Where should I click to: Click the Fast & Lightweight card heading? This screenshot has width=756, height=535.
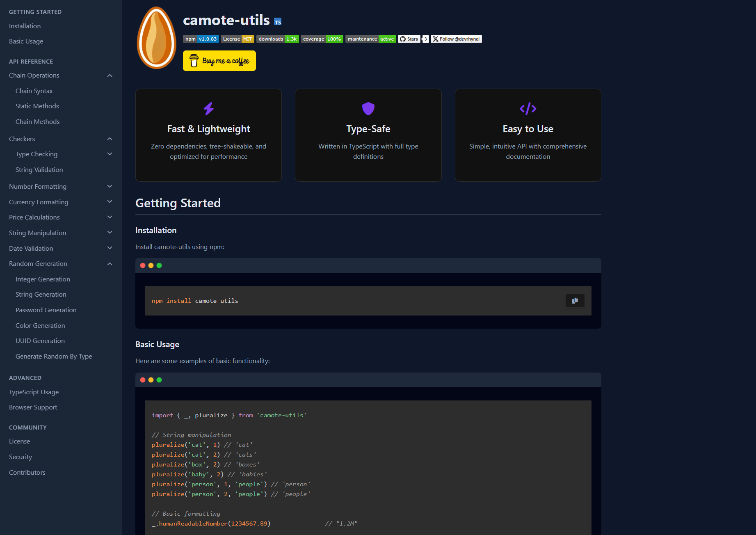tap(209, 129)
